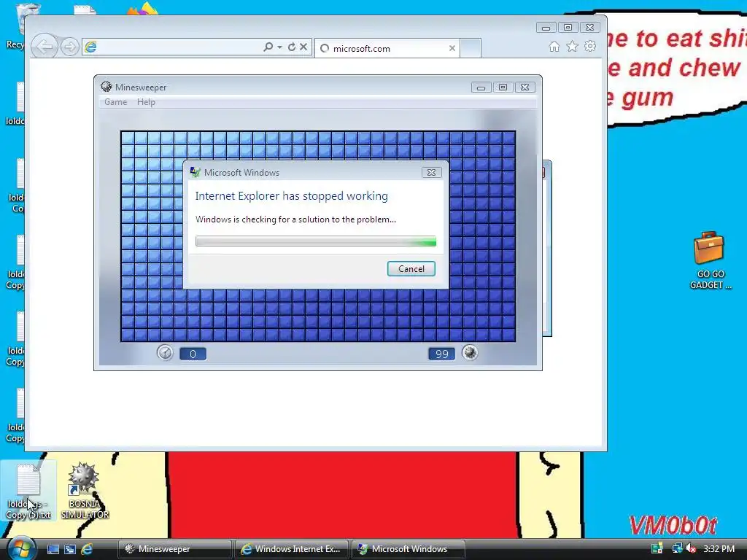The image size is (747, 560).
Task: Click the Home icon in Internet Explorer
Action: tap(554, 46)
